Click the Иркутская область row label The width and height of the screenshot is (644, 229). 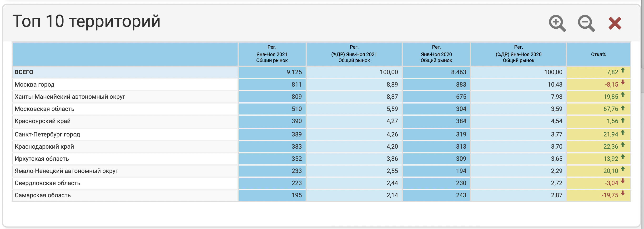click(41, 159)
